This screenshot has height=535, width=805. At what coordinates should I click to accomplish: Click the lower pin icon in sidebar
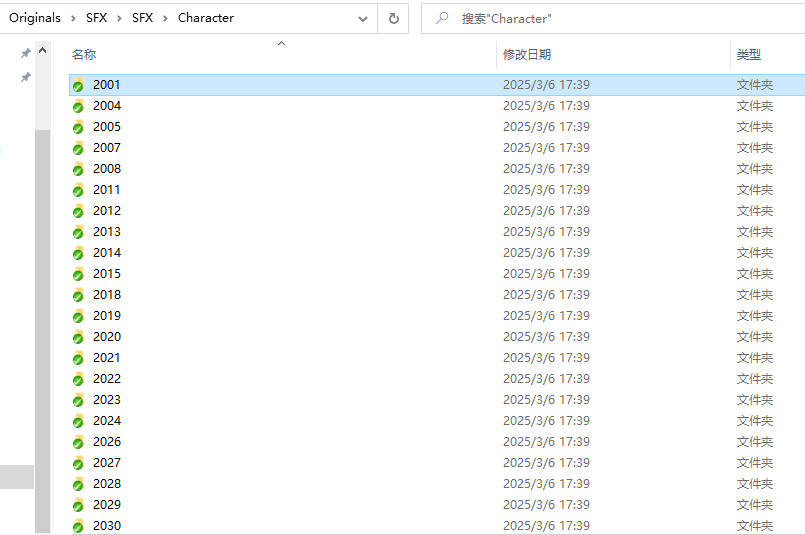click(x=25, y=77)
